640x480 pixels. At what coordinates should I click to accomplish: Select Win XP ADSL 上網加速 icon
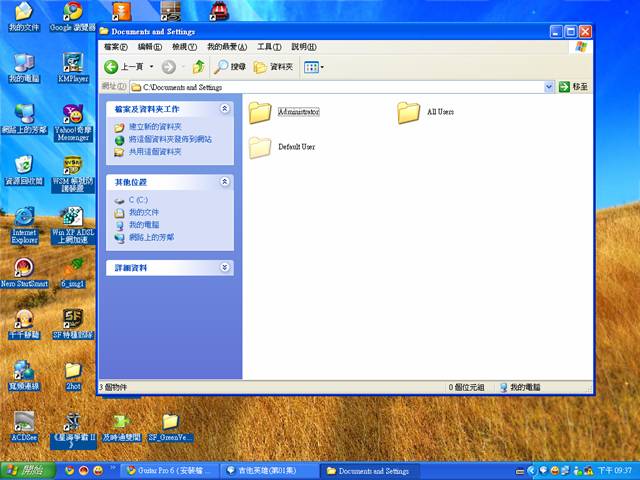[x=73, y=225]
